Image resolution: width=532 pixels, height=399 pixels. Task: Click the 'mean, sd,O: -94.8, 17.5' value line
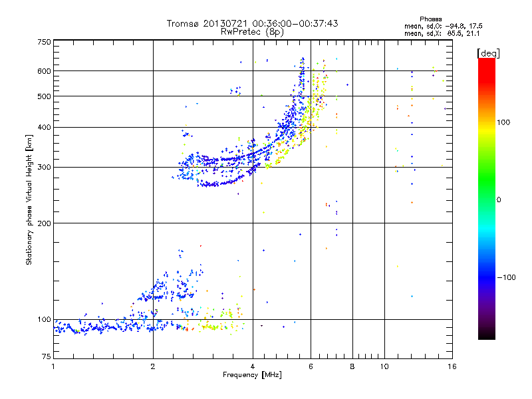click(x=443, y=26)
